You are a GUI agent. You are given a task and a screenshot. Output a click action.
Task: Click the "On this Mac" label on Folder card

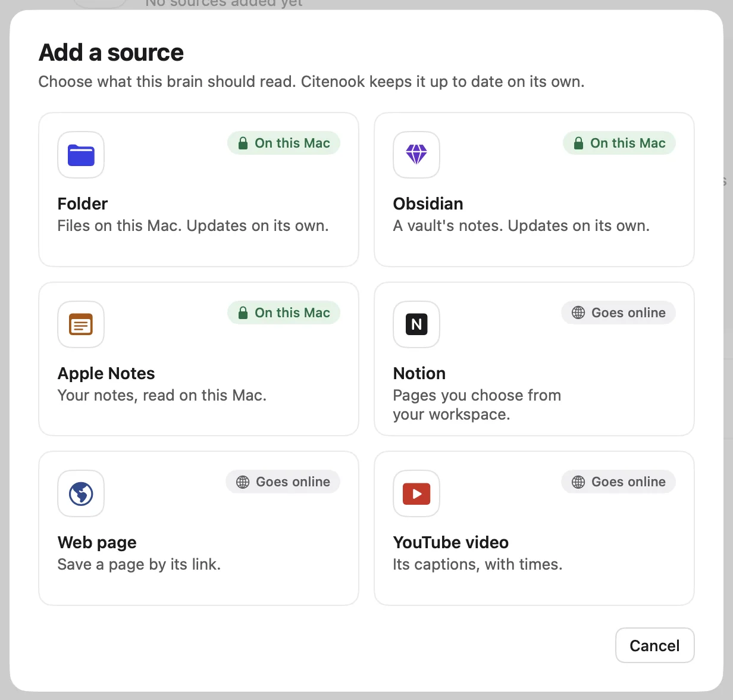pyautogui.click(x=292, y=143)
